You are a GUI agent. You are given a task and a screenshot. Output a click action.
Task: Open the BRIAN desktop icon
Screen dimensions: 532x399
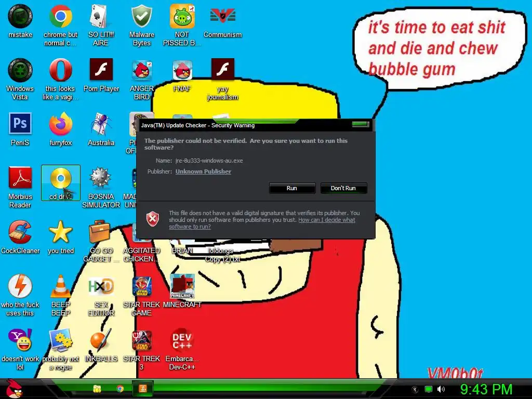[x=182, y=251]
